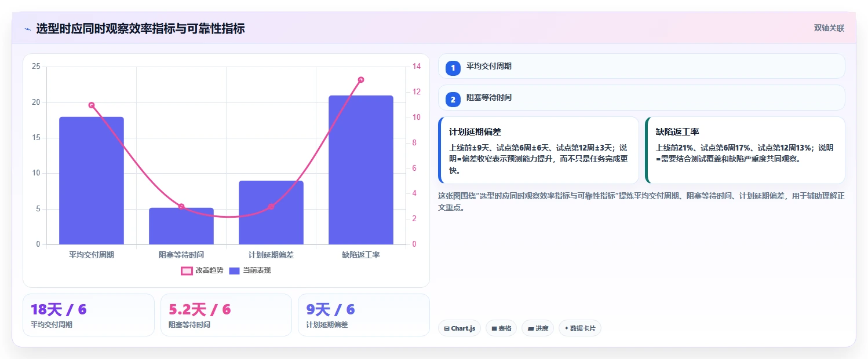Click the 计划延期偏差 bar in chart
Screen dimensions: 868x359
pos(271,213)
